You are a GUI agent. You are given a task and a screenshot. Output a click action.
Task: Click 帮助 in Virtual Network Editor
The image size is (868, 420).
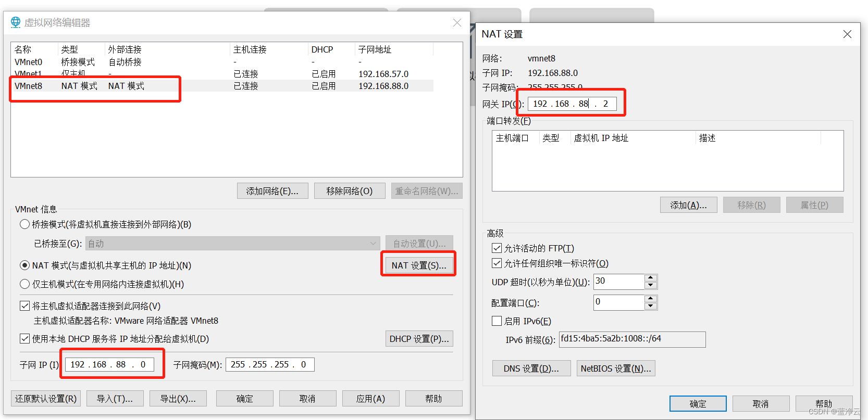[434, 399]
